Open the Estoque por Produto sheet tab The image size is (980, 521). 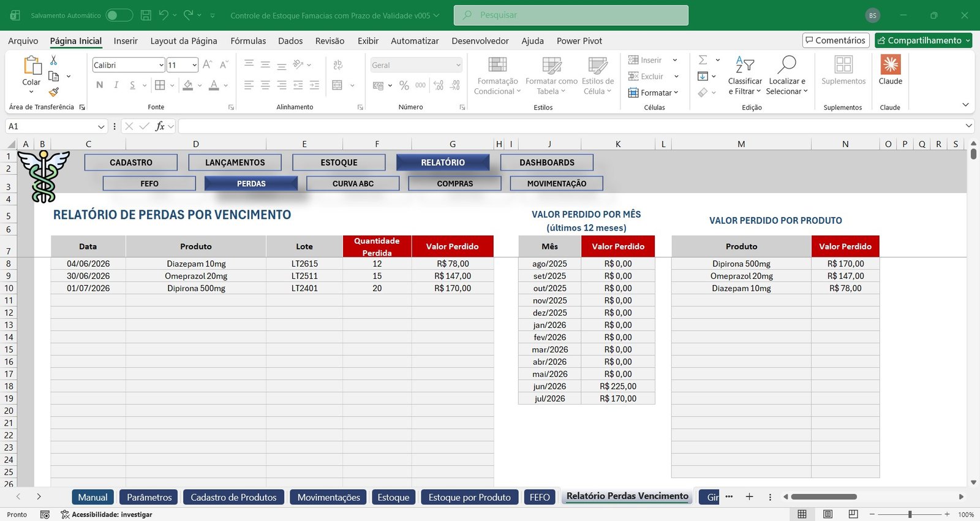[470, 497]
